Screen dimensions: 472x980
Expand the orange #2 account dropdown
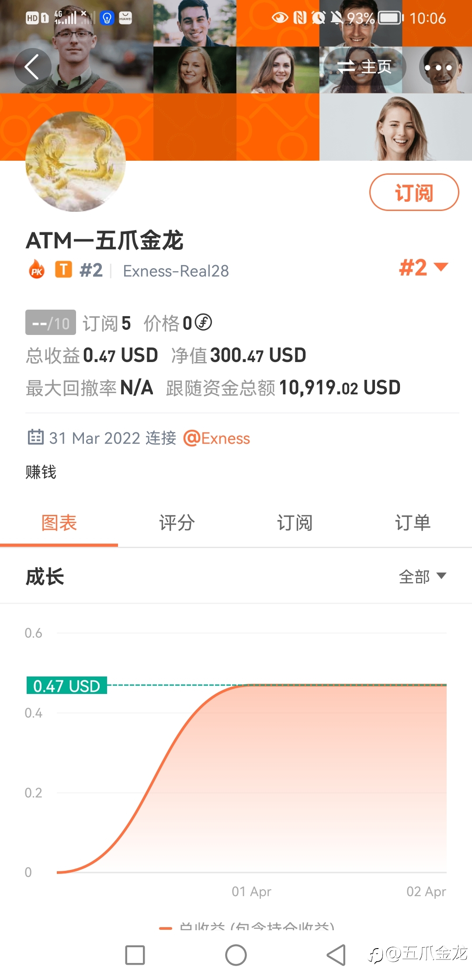coord(423,267)
